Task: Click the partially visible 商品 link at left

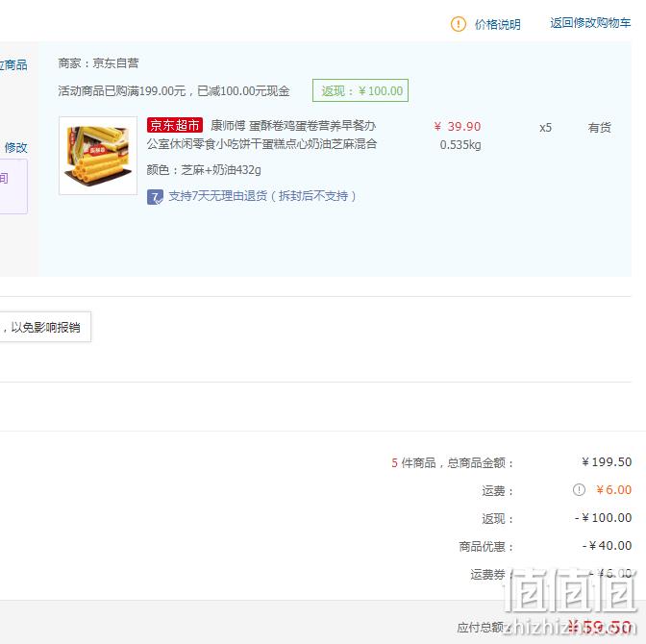Action: [13, 64]
